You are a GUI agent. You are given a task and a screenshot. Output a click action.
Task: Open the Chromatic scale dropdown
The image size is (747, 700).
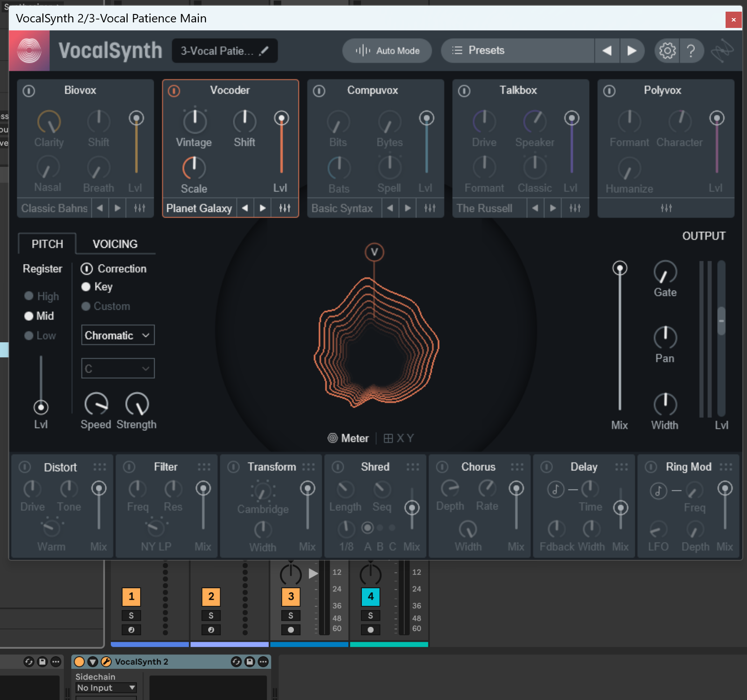(118, 335)
